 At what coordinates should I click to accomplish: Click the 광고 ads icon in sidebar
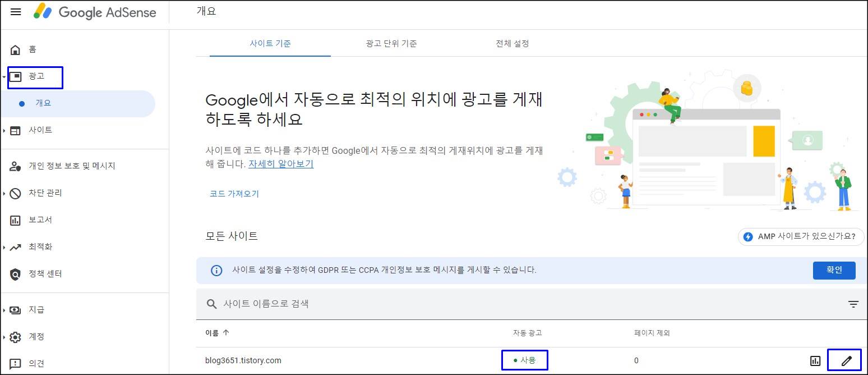tap(16, 76)
